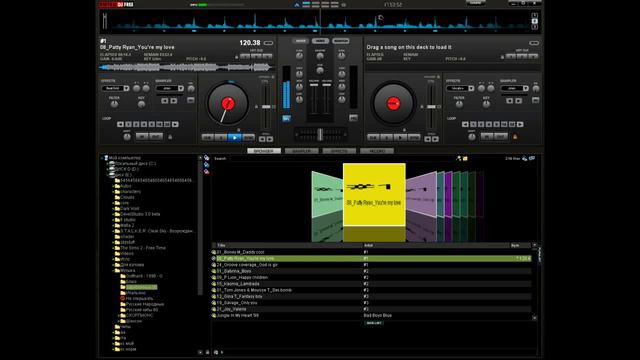Select previous sample on deck 1 sampler
Screen dimensions: 640x360
(164, 100)
